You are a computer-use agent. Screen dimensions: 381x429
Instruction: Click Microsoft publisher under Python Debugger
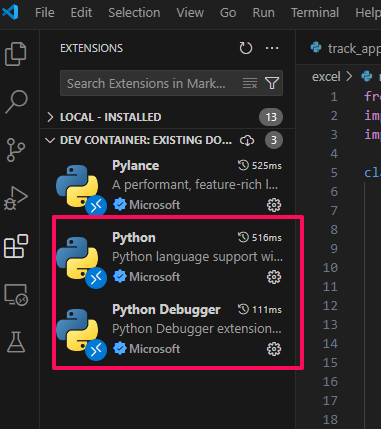[x=155, y=349]
